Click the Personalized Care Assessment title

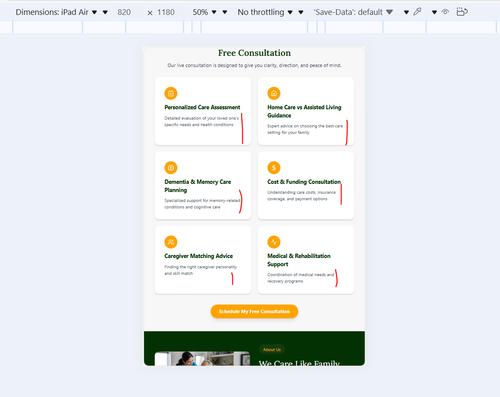(x=202, y=107)
